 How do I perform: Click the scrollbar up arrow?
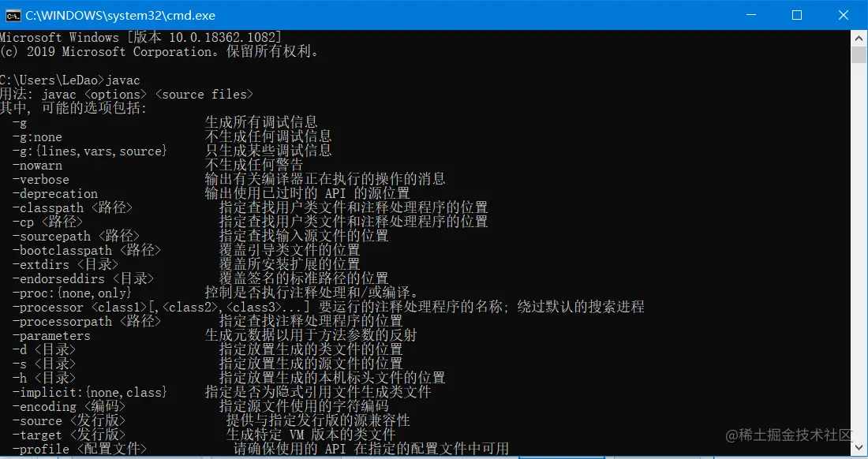[859, 38]
